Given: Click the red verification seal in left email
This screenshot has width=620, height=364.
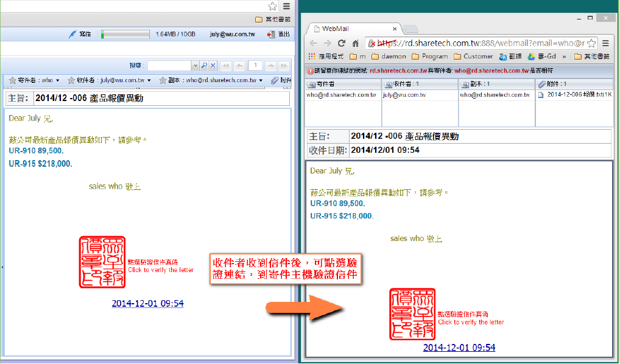Looking at the screenshot, I should [x=102, y=262].
